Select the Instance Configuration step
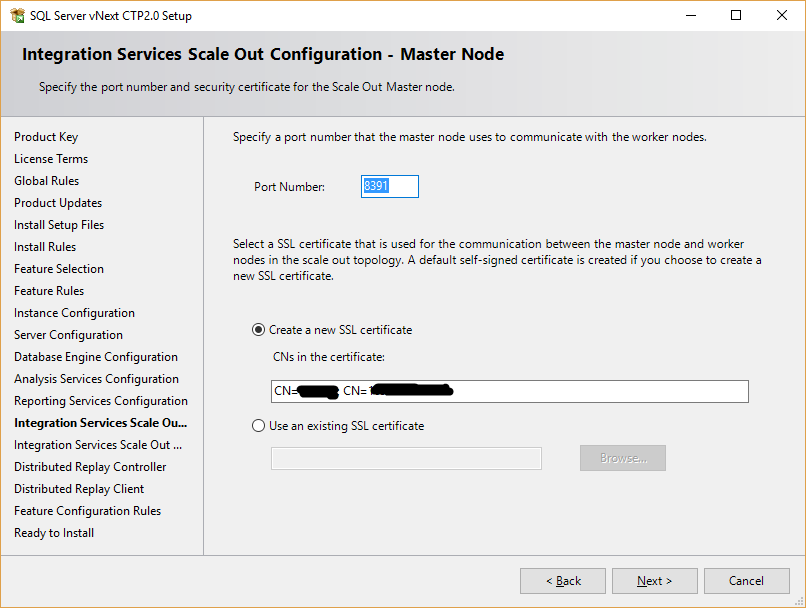Screen dimensions: 806x608 (75, 313)
